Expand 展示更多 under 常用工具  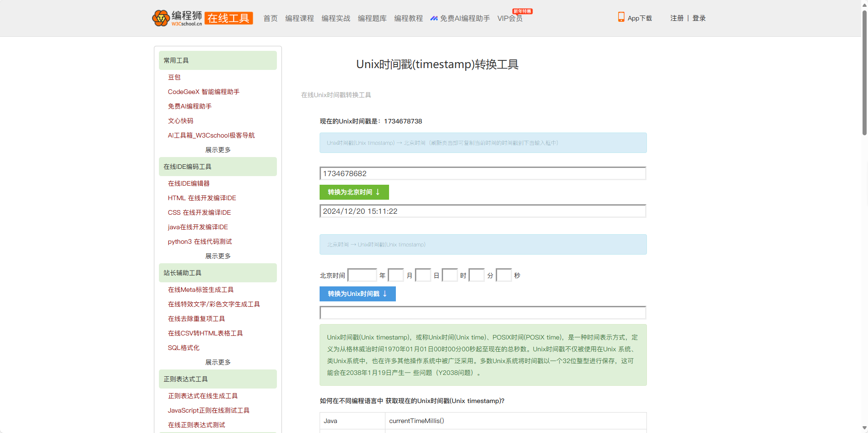coord(218,150)
